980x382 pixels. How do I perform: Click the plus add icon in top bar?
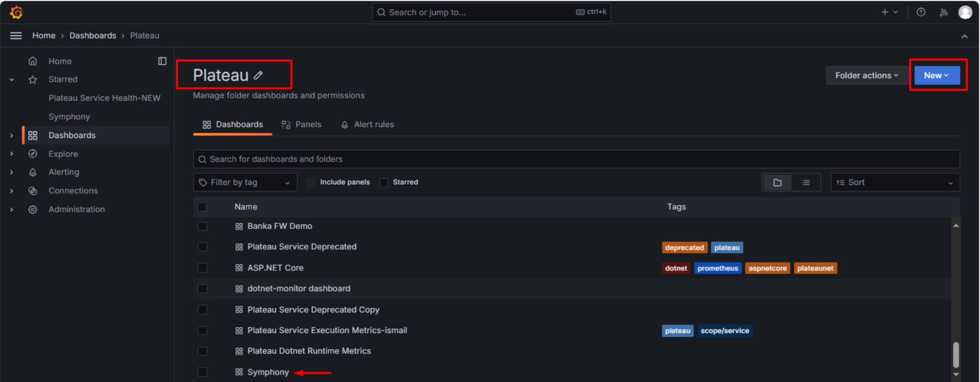click(885, 12)
